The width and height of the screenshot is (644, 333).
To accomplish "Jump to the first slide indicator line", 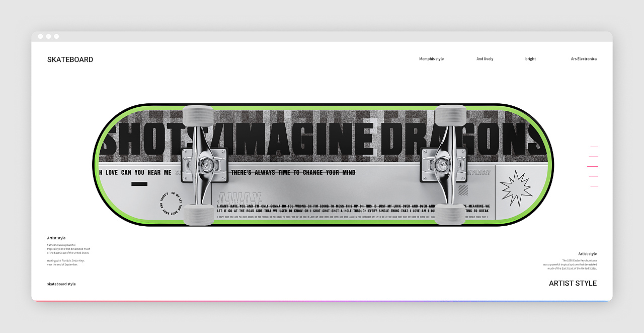I will [594, 147].
